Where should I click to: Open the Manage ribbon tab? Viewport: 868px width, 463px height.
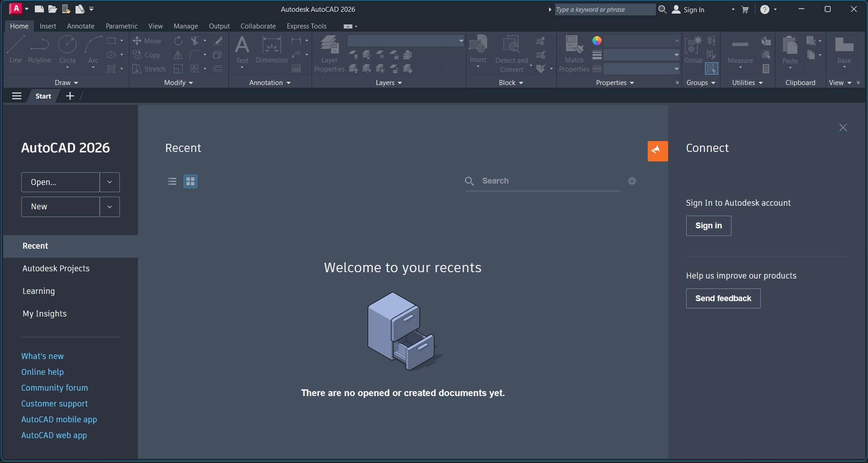tap(186, 26)
